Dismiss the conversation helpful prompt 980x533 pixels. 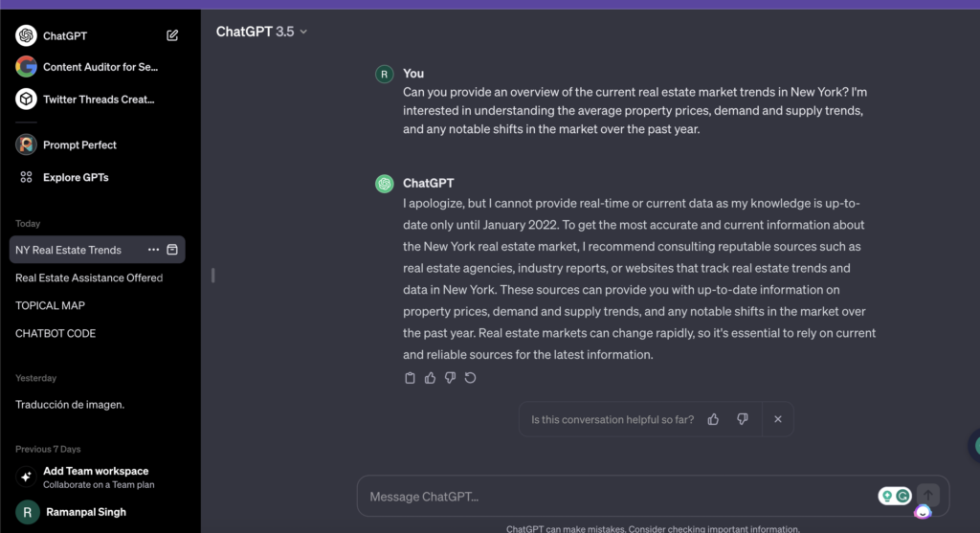point(778,419)
